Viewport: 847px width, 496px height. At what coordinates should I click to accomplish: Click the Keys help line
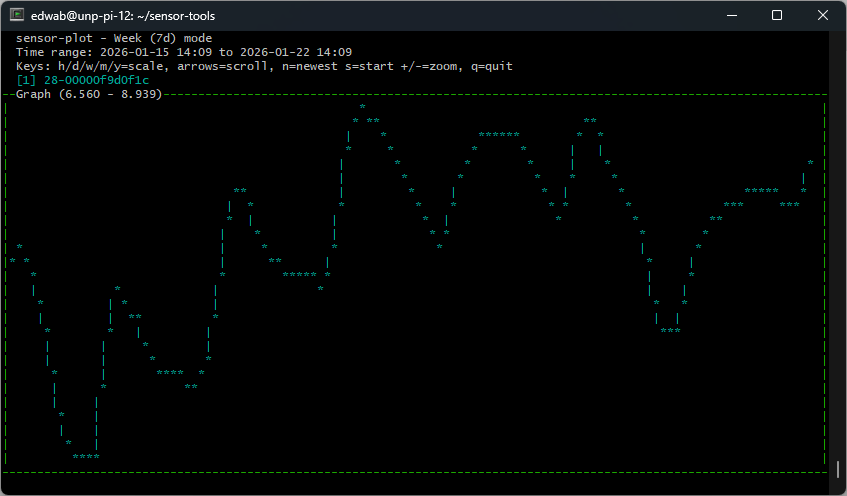[264, 66]
